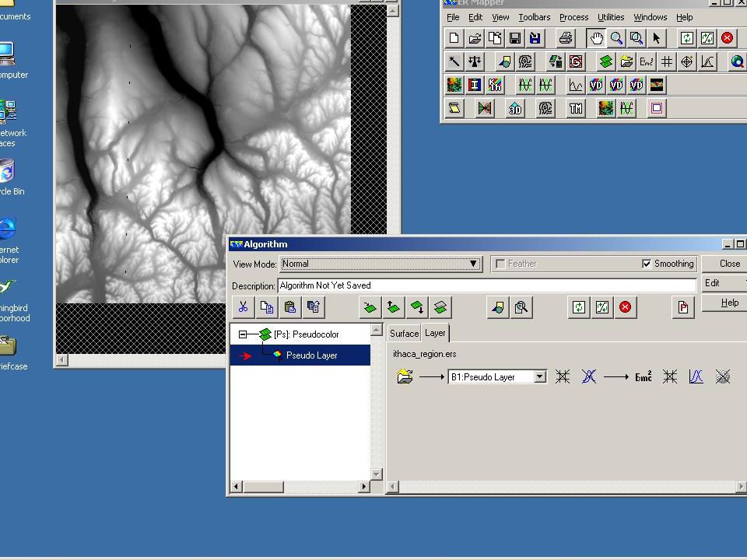Collapse the [Ps]: Pseudocolor tree node
The height and width of the screenshot is (560, 747).
[x=243, y=334]
